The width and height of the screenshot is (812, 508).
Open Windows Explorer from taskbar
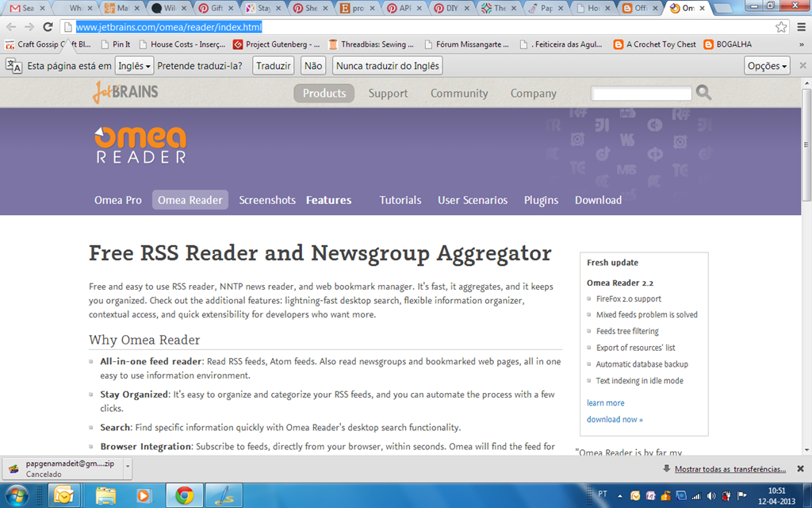pos(105,495)
